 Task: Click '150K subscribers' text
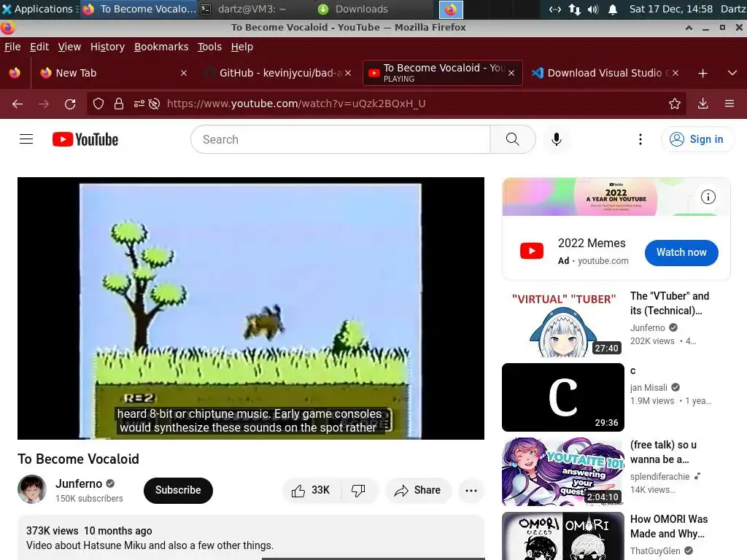click(89, 498)
